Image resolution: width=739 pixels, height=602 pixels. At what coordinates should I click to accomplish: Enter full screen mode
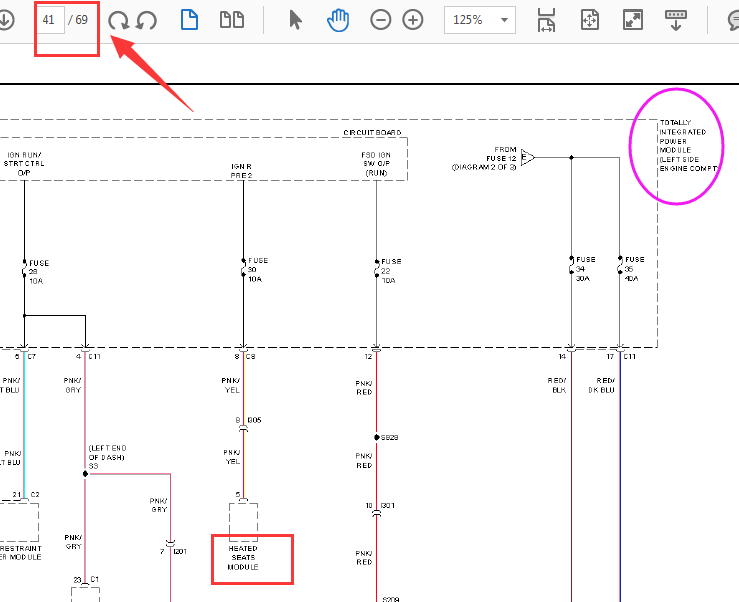pos(632,20)
